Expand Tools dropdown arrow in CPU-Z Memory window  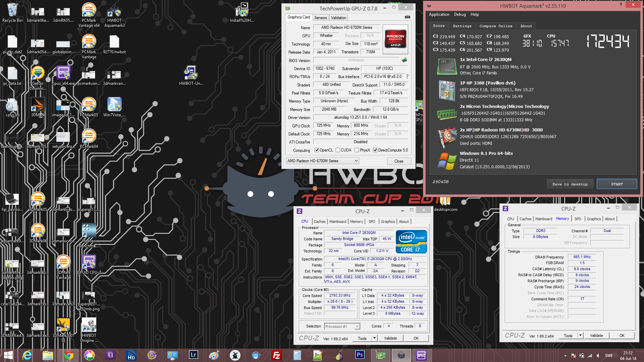click(580, 336)
